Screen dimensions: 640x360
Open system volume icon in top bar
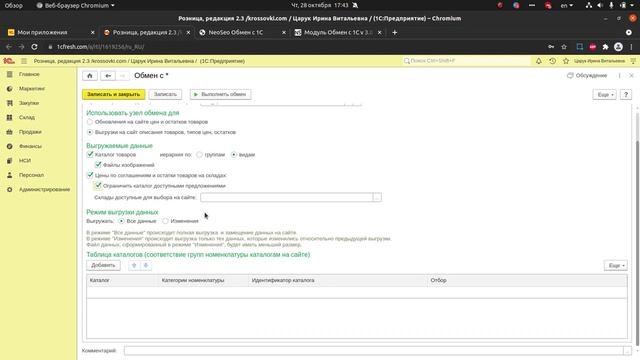pos(600,5)
